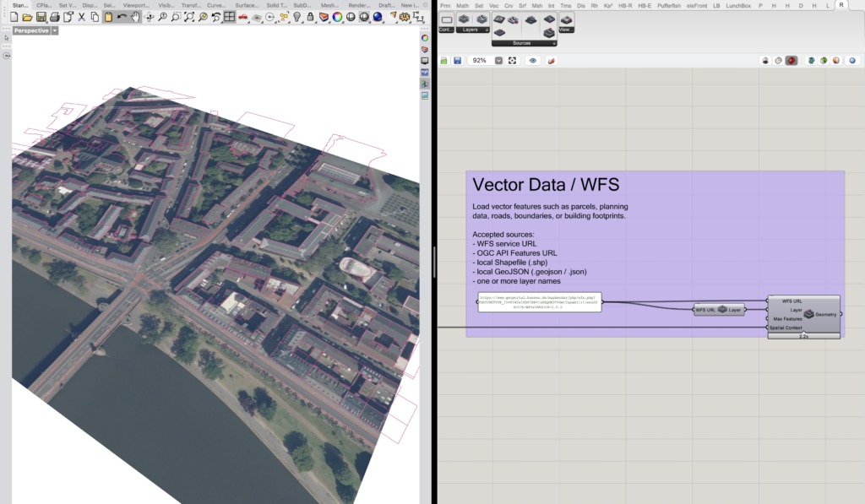The image size is (865, 504).
Task: Activate the sketch brush tool in Grasshopper
Action: (551, 61)
